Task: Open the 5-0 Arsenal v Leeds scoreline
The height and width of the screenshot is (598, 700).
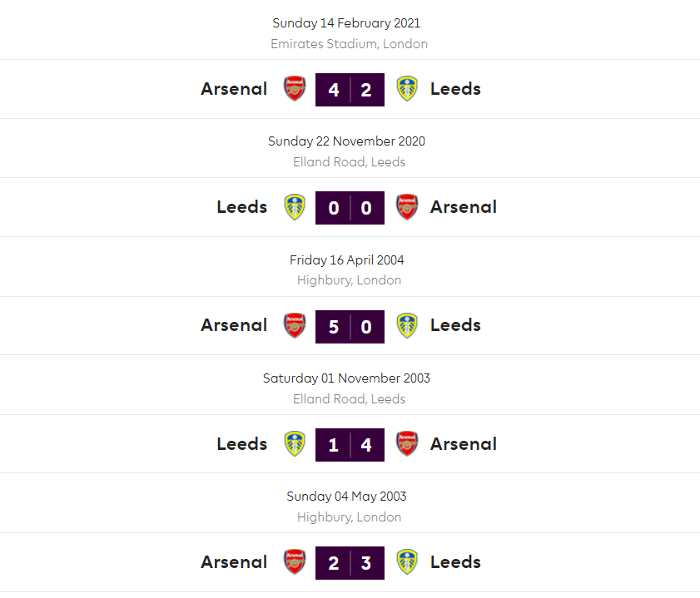Action: pyautogui.click(x=350, y=326)
